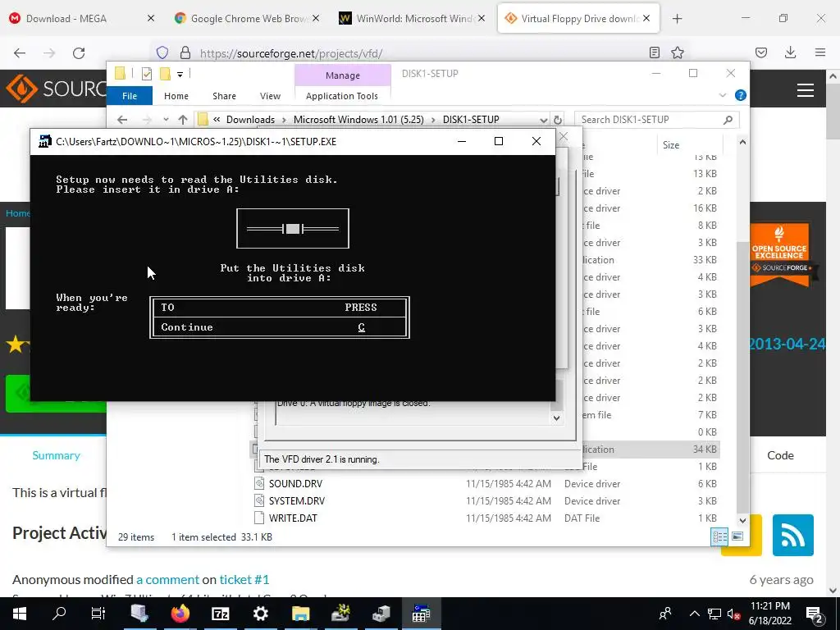Open the SourceForge Code tab

click(780, 455)
